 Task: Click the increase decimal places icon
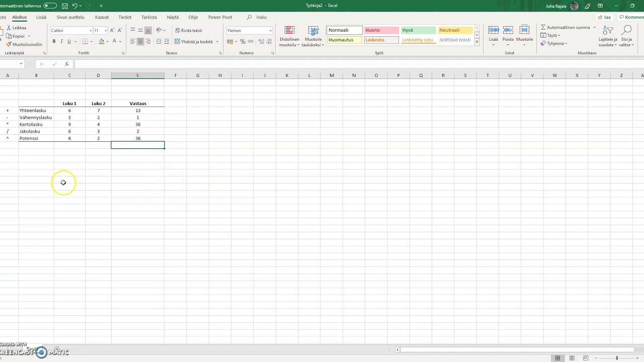point(260,42)
